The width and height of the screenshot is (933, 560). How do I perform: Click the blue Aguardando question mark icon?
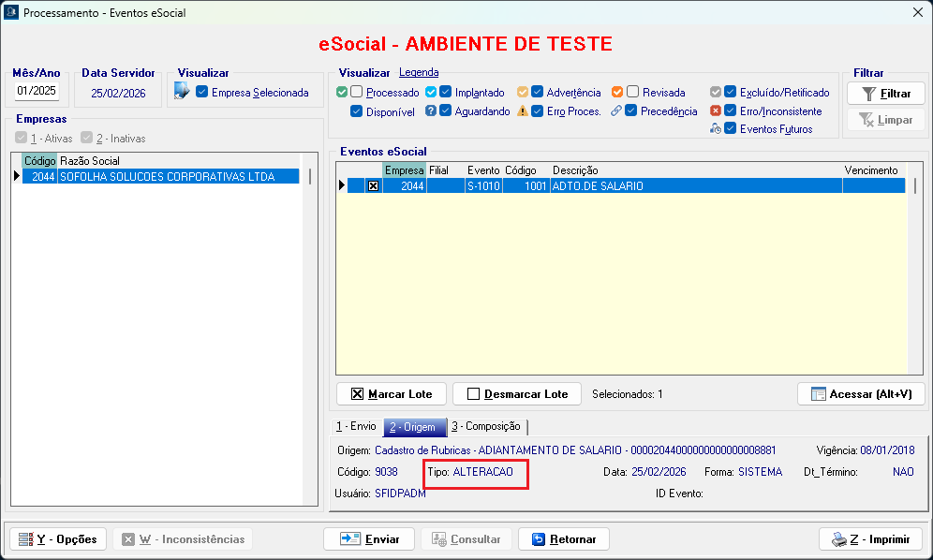pos(431,111)
